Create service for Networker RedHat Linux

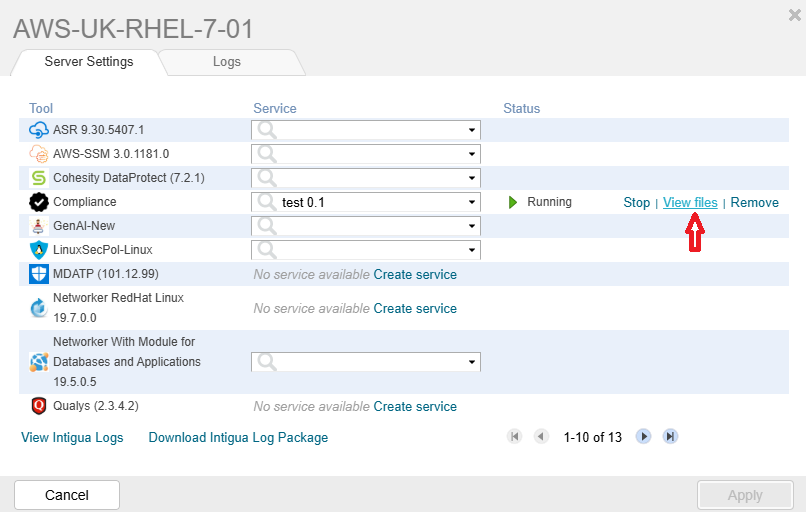[415, 308]
